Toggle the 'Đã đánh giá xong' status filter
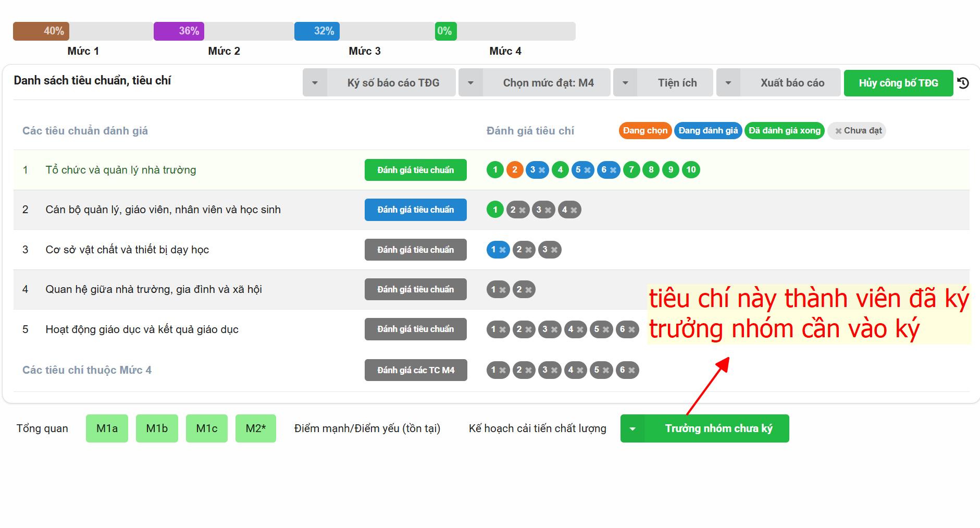 [x=784, y=131]
